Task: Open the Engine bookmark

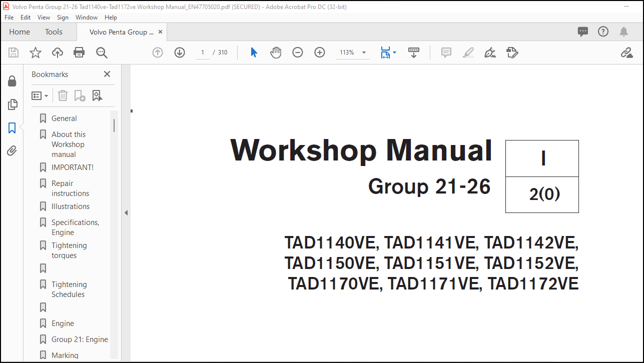Action: (x=63, y=323)
